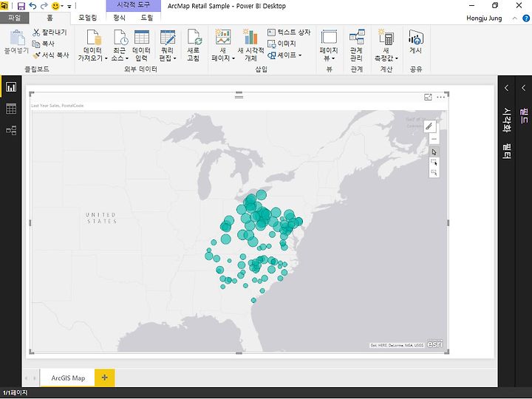This screenshot has width=532, height=399.
Task: Open the 필터 (Filters) pane label
Action: (507, 151)
